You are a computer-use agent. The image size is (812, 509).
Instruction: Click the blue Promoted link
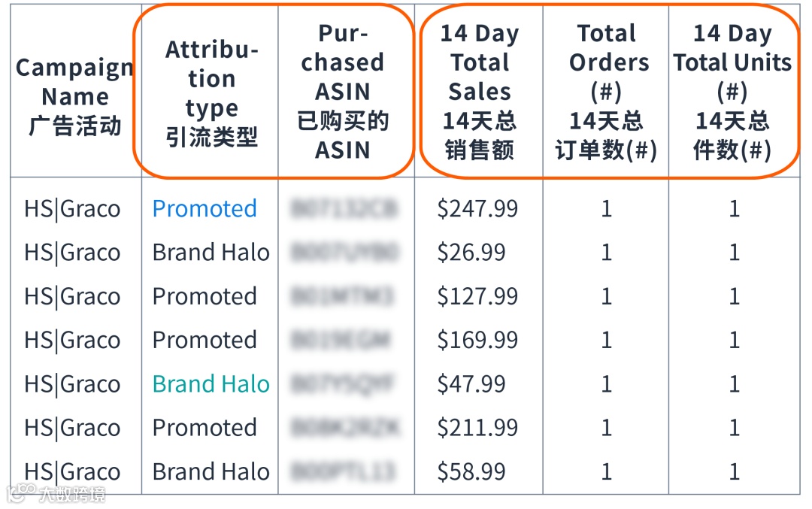tap(205, 208)
